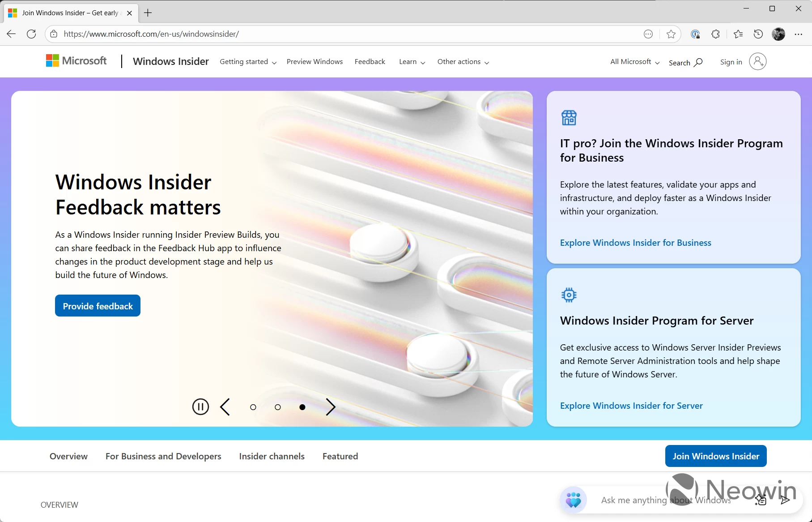Click the browser extensions puzzle icon
Viewport: 812px width, 522px height.
tap(715, 34)
